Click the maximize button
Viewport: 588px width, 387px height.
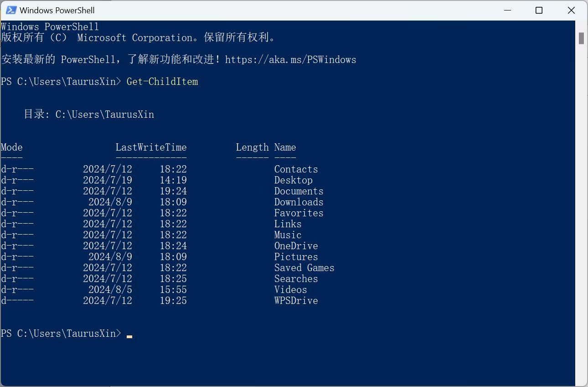click(x=539, y=10)
